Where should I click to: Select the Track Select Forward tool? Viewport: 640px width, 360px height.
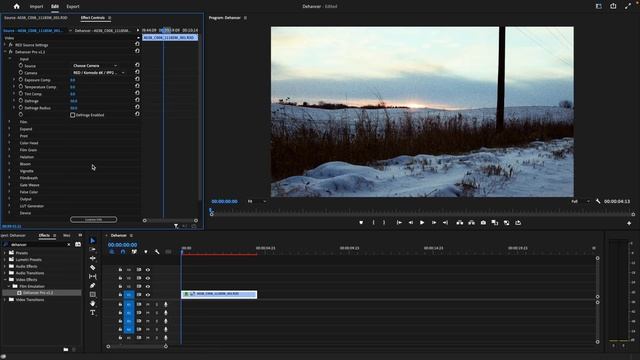point(93,249)
